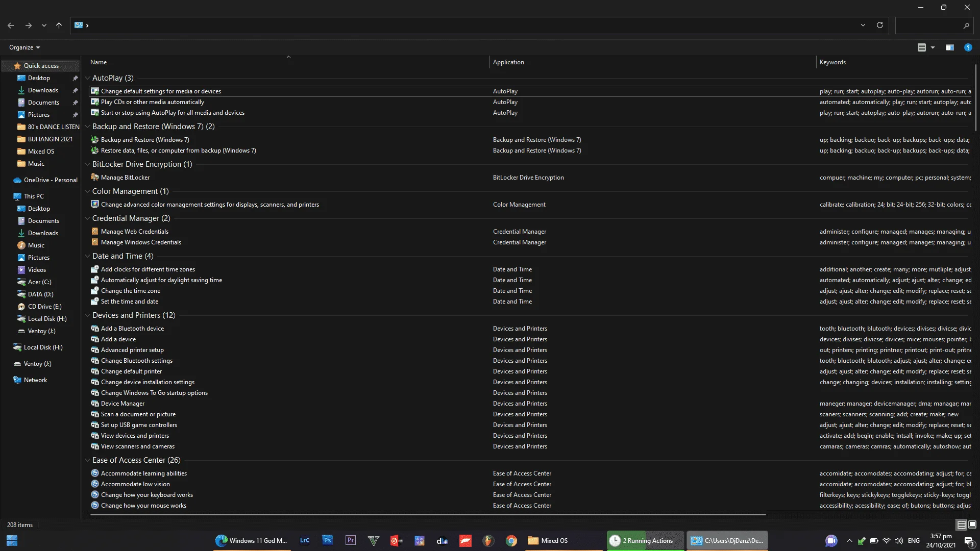
Task: Sort by the Application column header
Action: pyautogui.click(x=508, y=62)
